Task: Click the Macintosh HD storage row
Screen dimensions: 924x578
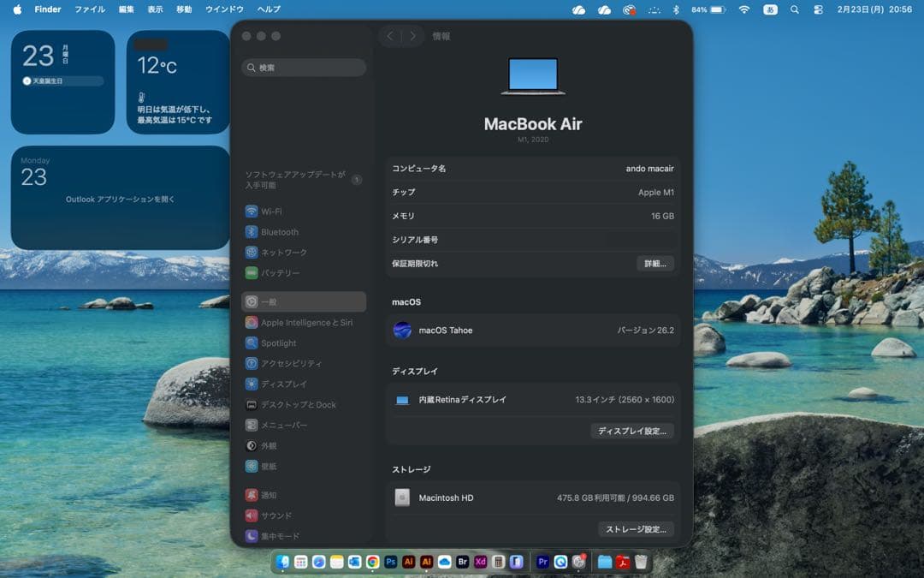Action: 533,498
